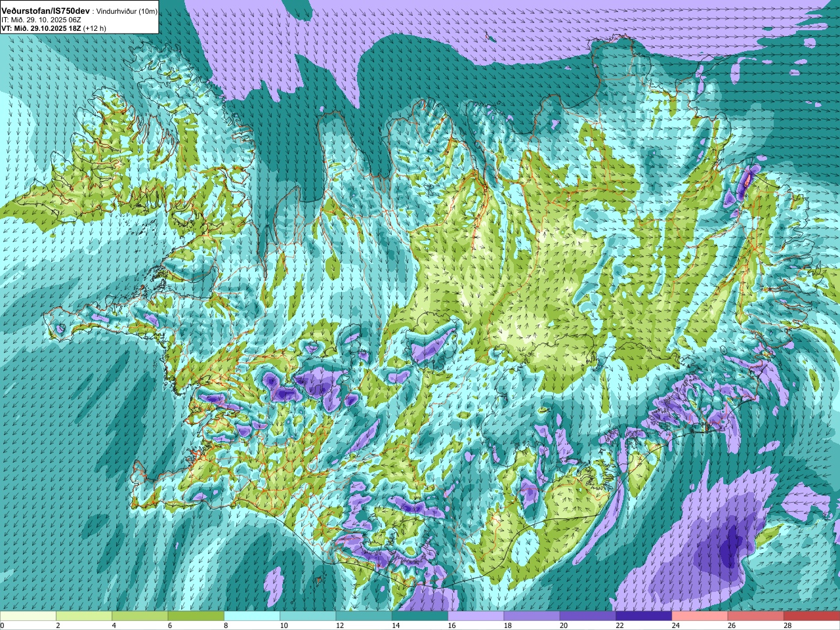
Task: Click the salmon red 26–28 legend swatch
Action: tap(756, 616)
